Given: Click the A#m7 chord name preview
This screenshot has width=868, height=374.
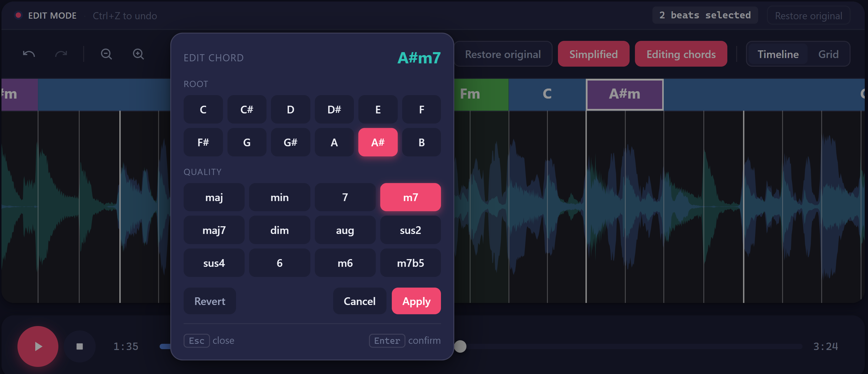Looking at the screenshot, I should tap(419, 58).
